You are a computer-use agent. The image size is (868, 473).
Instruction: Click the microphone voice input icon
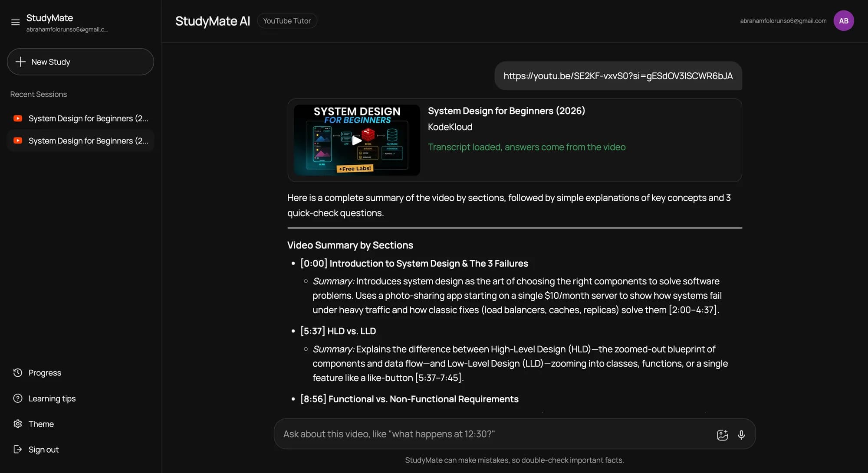[x=741, y=435]
